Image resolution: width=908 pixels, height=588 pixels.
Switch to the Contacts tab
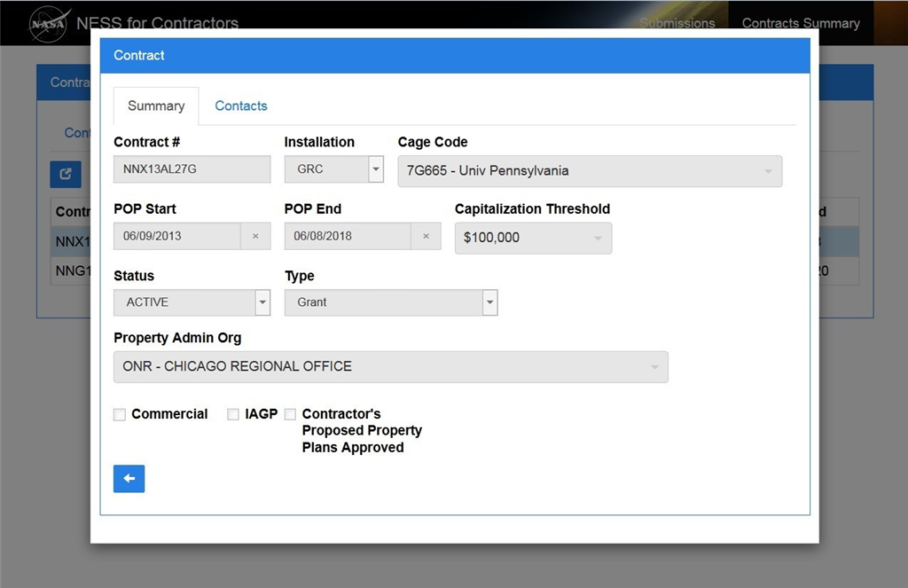240,106
